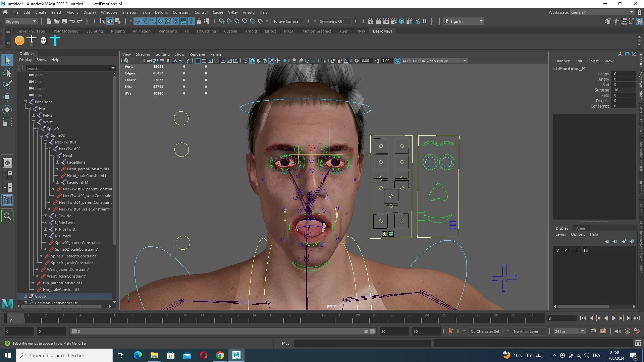644x362 pixels.
Task: Click the orange A icon on shelf
Action: 20,41
